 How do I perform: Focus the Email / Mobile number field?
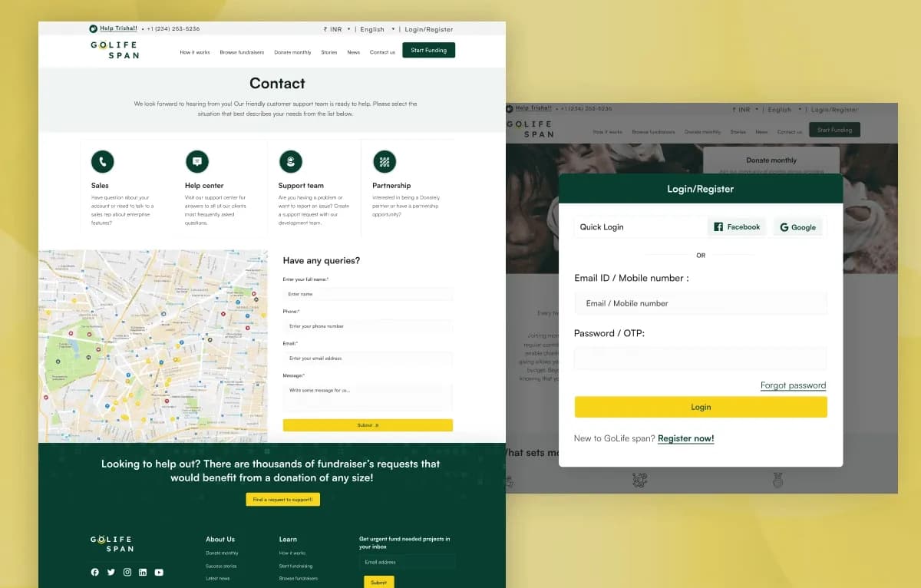[701, 303]
